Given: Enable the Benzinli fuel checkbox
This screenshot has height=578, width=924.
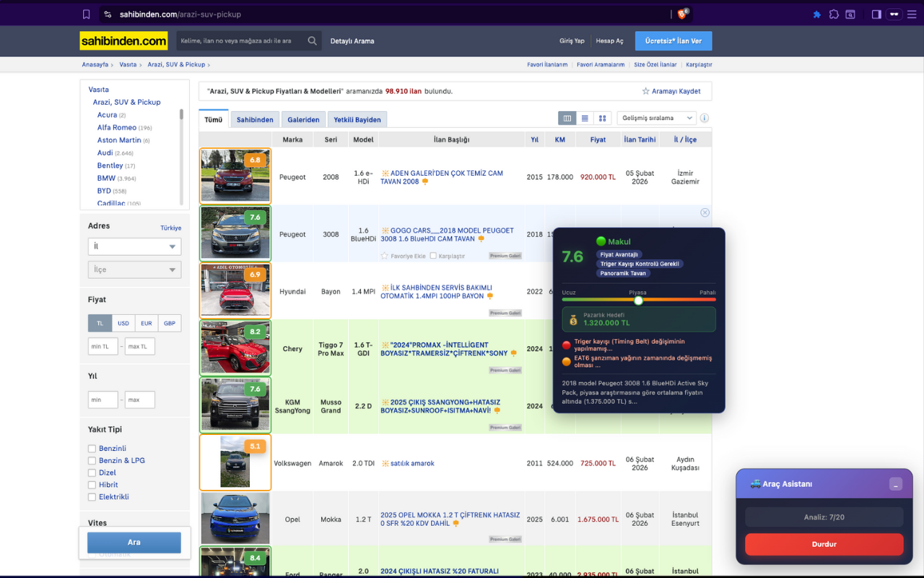Looking at the screenshot, I should point(92,449).
